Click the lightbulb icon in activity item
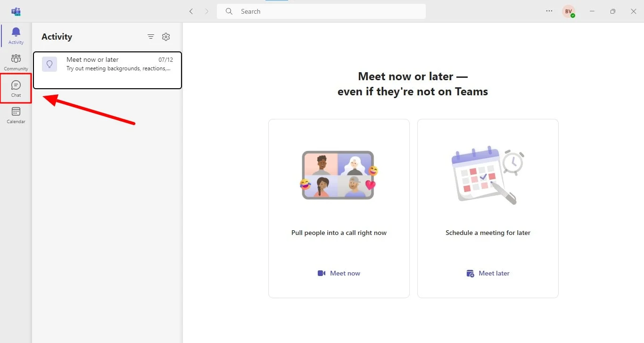Screen dimensions: 644x343 [50, 64]
